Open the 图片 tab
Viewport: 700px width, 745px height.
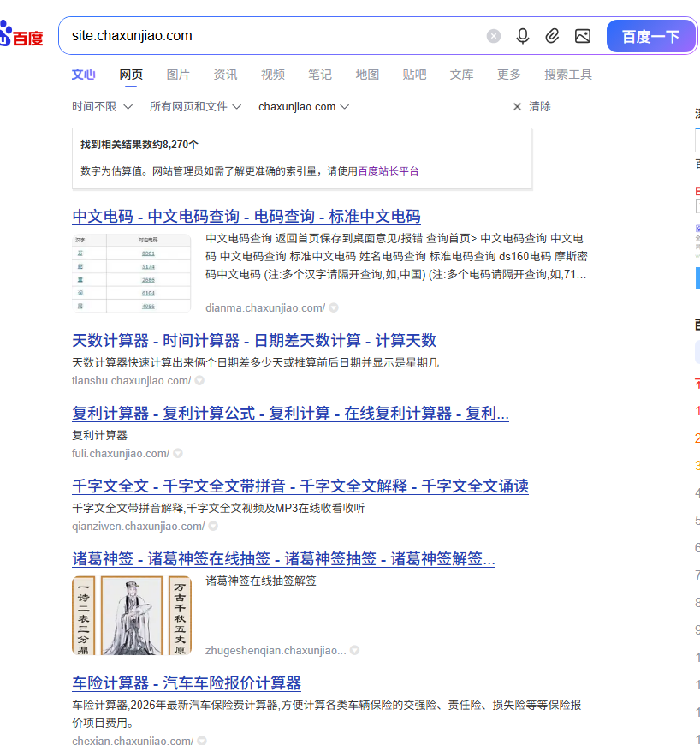(178, 74)
